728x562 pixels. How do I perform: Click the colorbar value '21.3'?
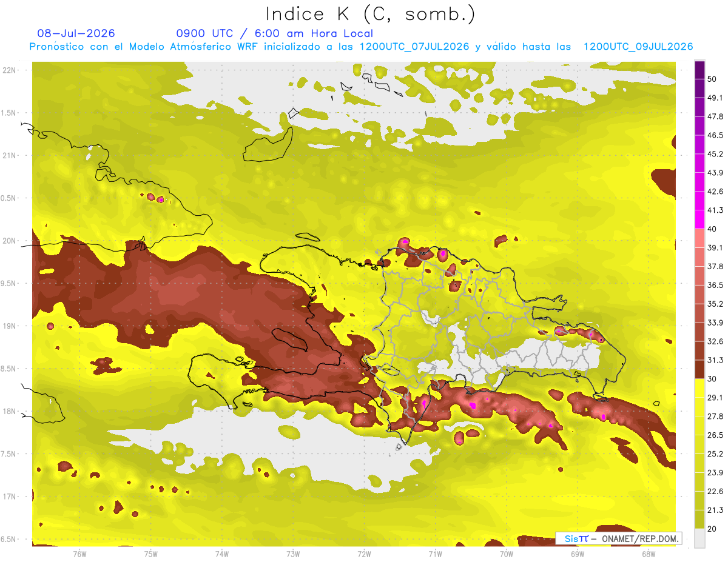pyautogui.click(x=715, y=510)
